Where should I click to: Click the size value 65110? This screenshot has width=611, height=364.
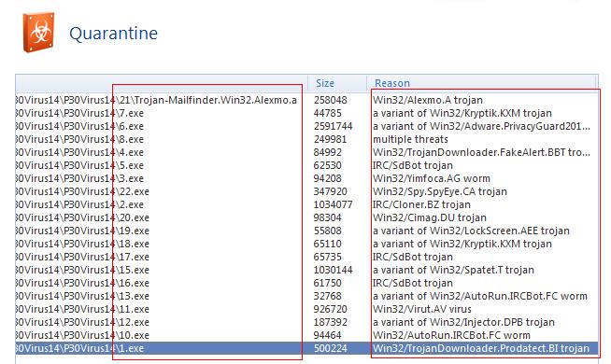327,244
